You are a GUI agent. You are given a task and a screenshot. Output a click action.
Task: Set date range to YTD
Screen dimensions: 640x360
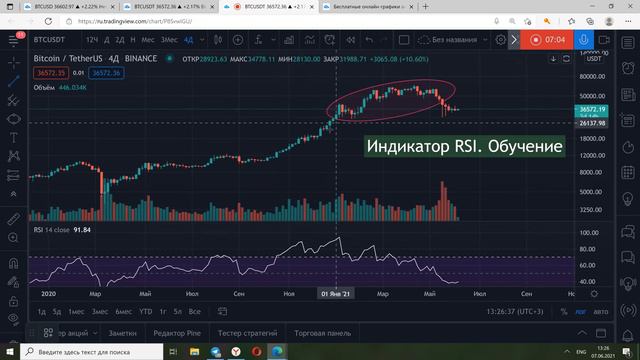[145, 311]
